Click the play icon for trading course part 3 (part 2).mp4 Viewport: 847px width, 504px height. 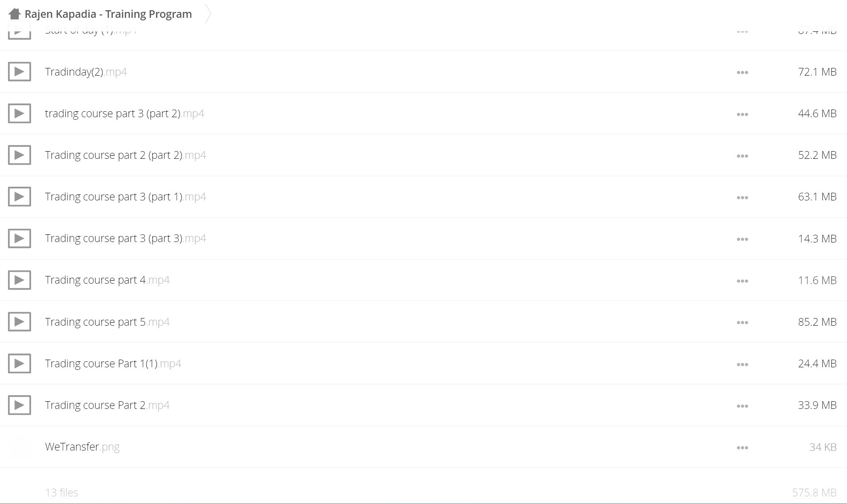(x=20, y=113)
